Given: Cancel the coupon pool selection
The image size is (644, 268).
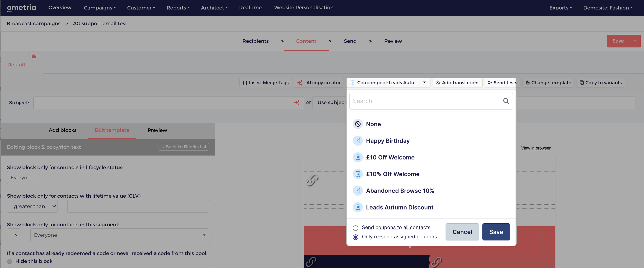Looking at the screenshot, I should click(x=462, y=232).
